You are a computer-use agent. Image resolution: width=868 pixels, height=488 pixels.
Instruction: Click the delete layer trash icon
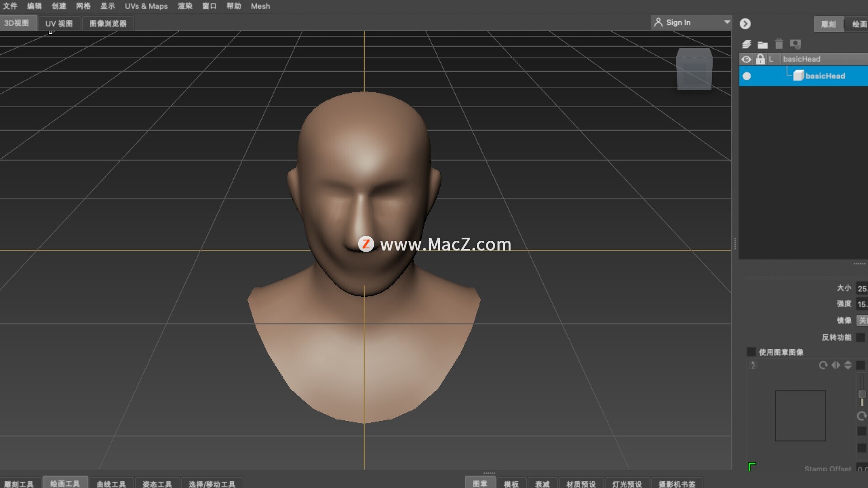click(x=779, y=44)
